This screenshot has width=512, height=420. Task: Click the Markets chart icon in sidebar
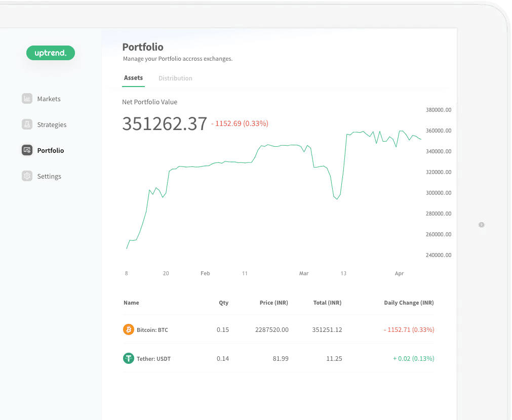pyautogui.click(x=27, y=99)
